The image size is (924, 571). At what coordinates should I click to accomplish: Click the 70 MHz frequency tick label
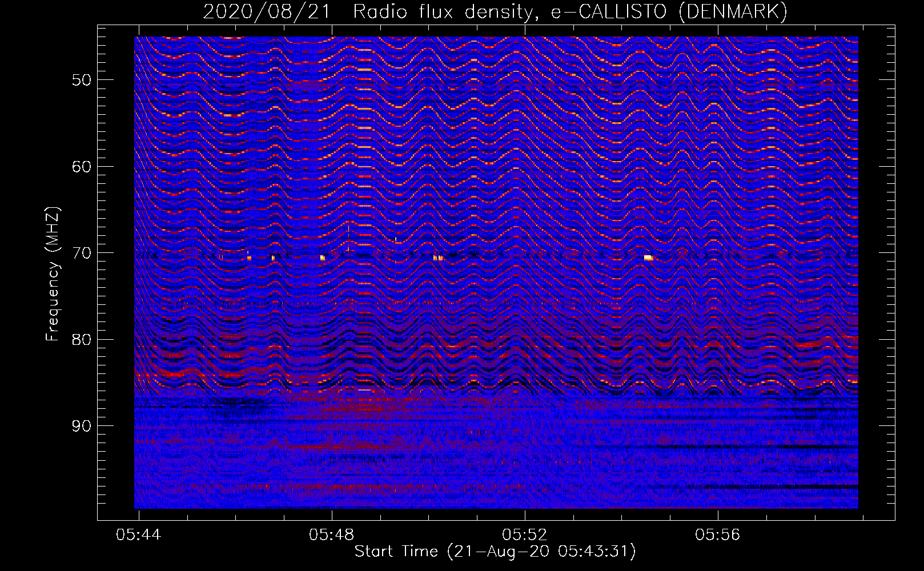pos(82,253)
